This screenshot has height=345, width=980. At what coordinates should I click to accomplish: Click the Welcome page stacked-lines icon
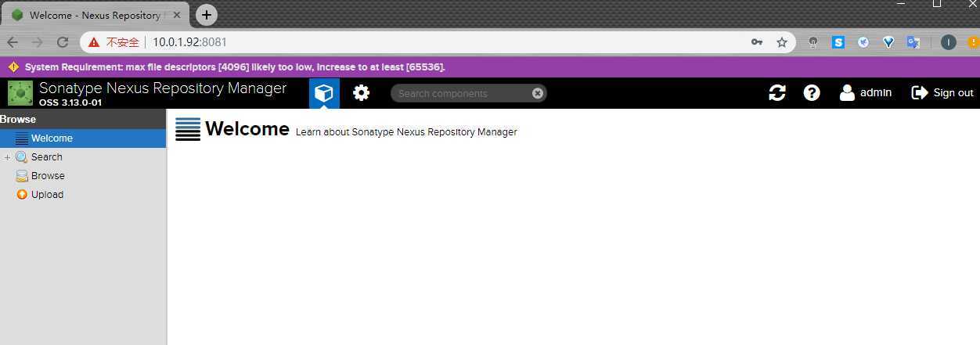(x=188, y=129)
